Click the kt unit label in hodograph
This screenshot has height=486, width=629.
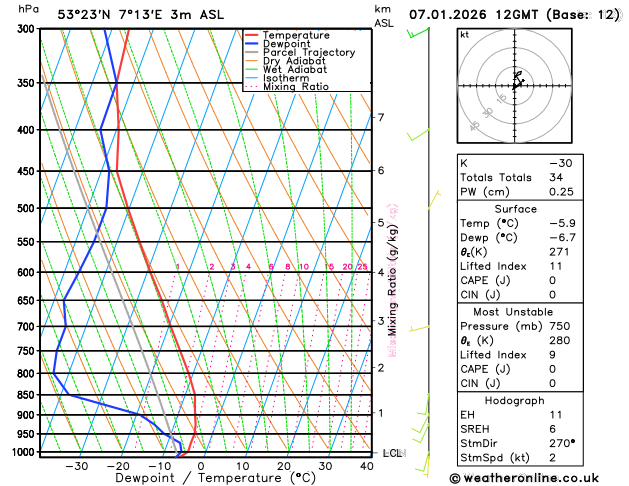pos(465,35)
